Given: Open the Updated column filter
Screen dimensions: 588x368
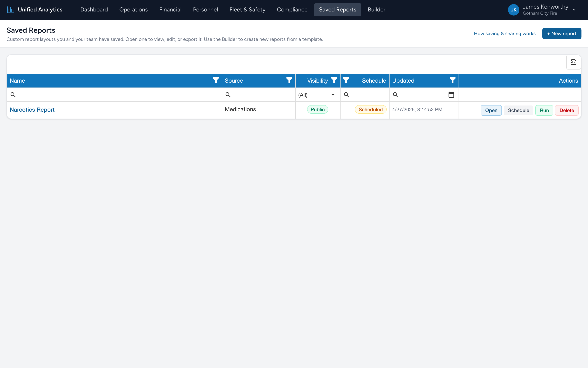Looking at the screenshot, I should pyautogui.click(x=452, y=80).
